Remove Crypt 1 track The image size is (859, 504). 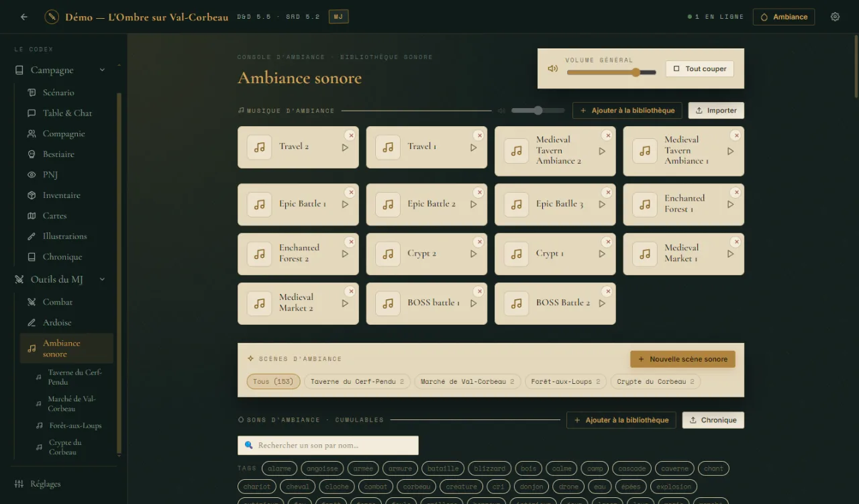tap(607, 242)
